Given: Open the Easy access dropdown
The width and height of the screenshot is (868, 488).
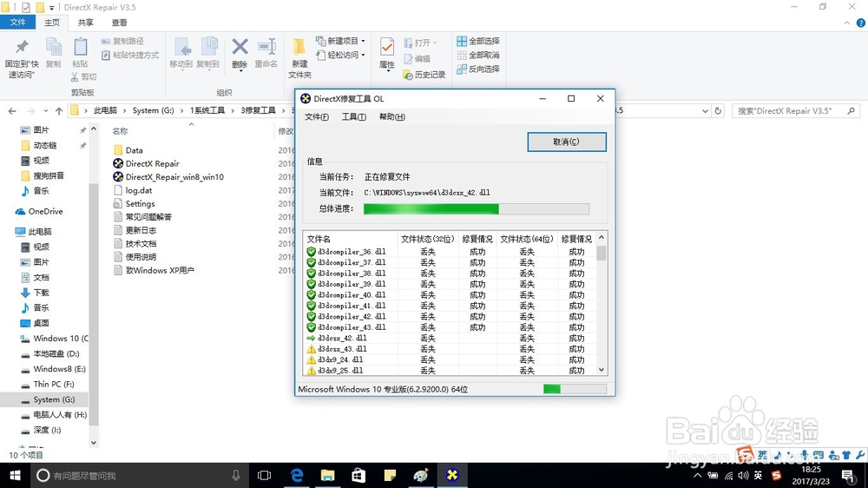Looking at the screenshot, I should click(x=340, y=55).
